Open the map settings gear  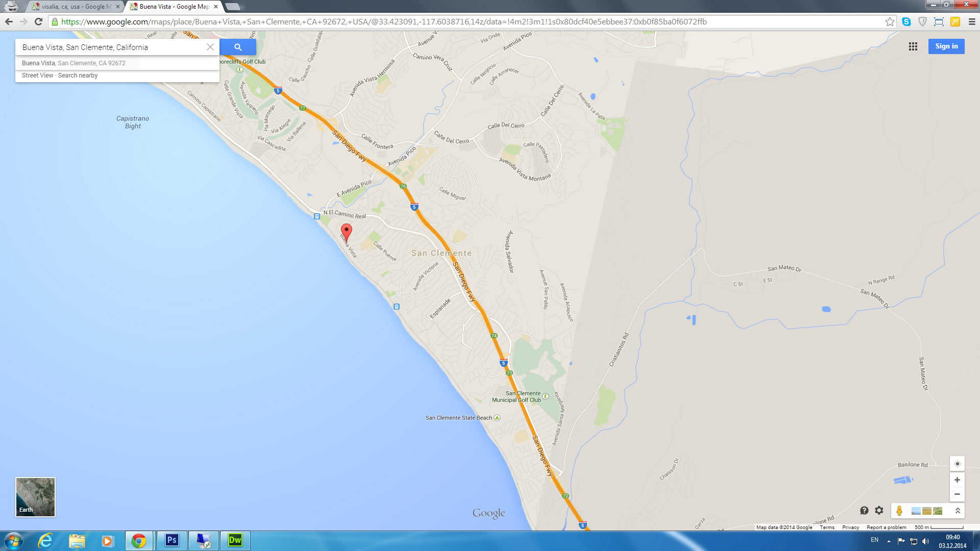click(879, 511)
